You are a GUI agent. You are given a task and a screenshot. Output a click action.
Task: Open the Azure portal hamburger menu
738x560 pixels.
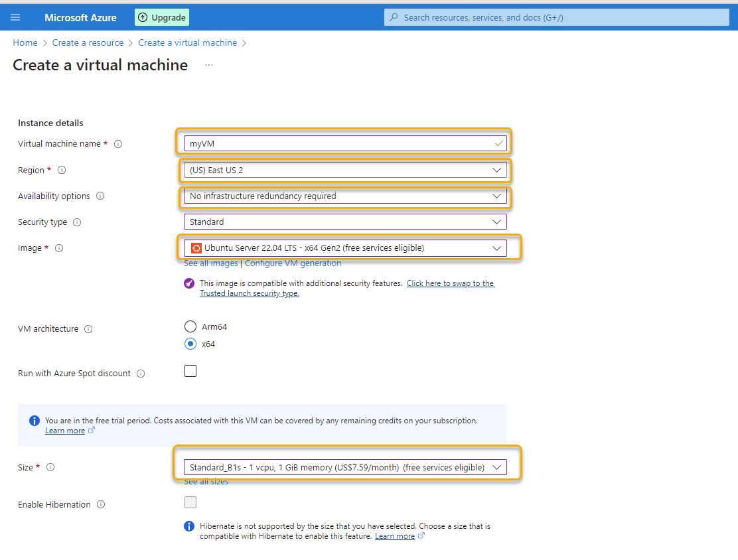point(15,17)
